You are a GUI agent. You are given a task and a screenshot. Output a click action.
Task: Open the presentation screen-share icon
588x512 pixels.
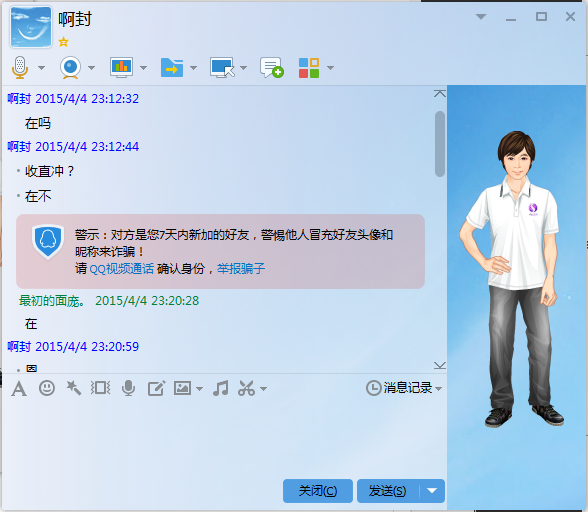click(121, 68)
